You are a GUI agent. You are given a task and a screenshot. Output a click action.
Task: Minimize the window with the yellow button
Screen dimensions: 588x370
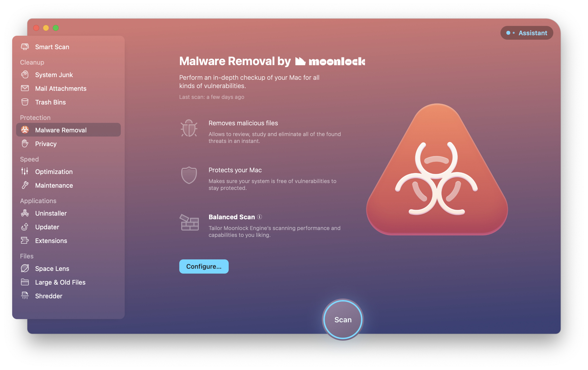tap(46, 28)
